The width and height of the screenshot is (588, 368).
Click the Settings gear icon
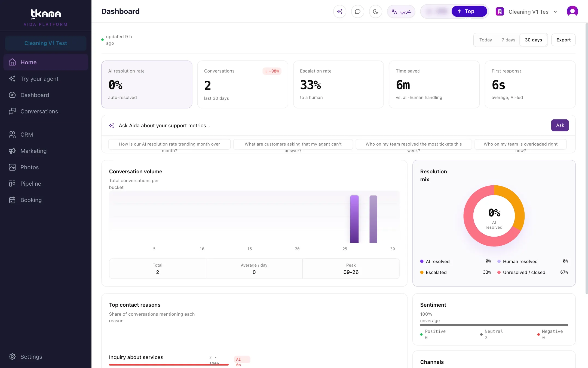(x=12, y=357)
